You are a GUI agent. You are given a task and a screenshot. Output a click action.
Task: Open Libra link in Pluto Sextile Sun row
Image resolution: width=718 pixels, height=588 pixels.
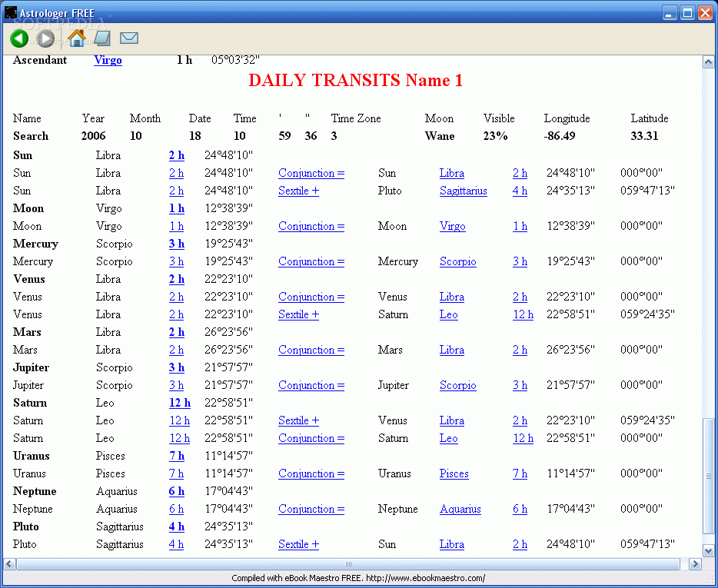(x=452, y=544)
